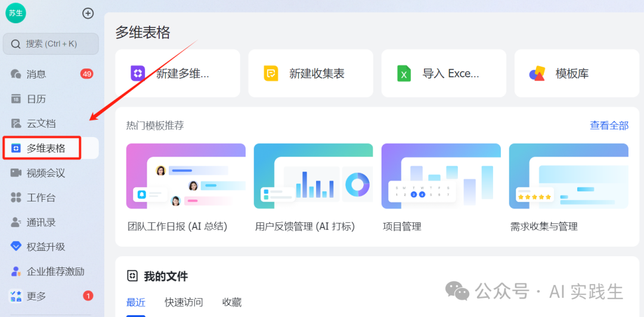Click the 日历 calendar icon
The height and width of the screenshot is (317, 644).
[16, 99]
